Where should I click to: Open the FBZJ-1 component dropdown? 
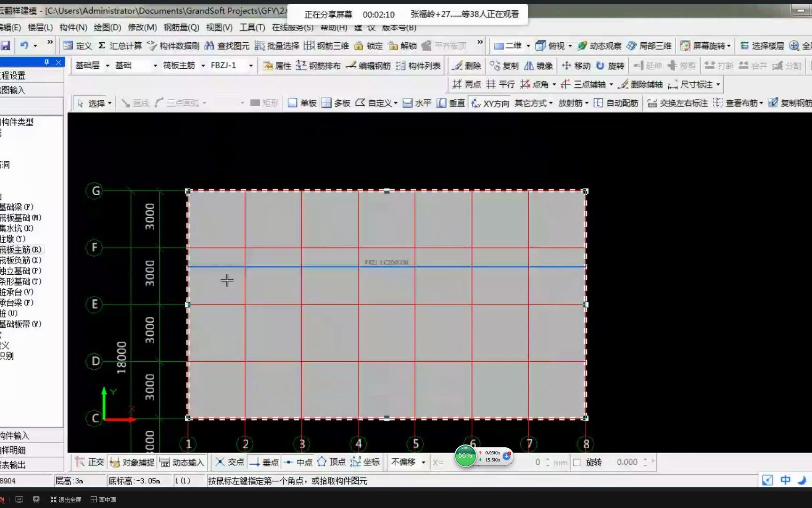click(x=251, y=65)
